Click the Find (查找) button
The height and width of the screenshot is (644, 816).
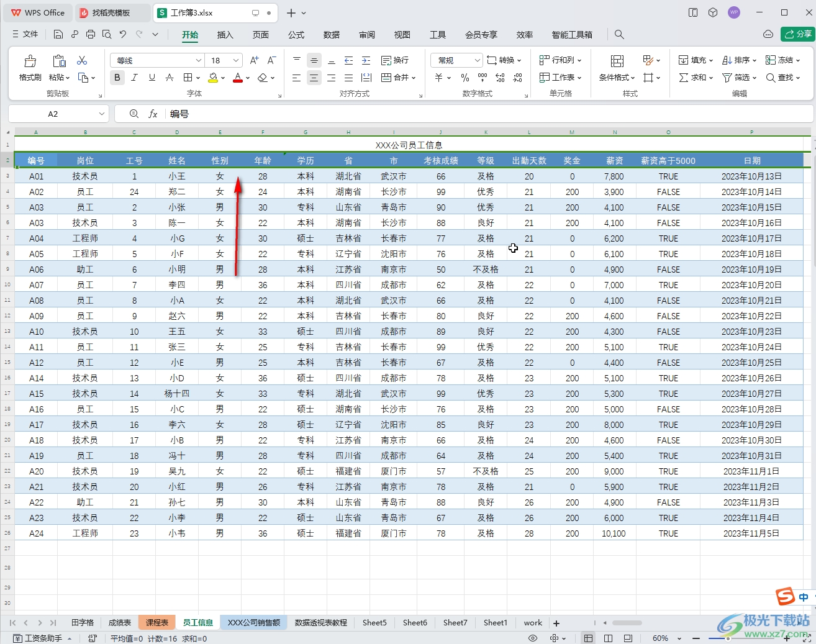click(x=783, y=78)
